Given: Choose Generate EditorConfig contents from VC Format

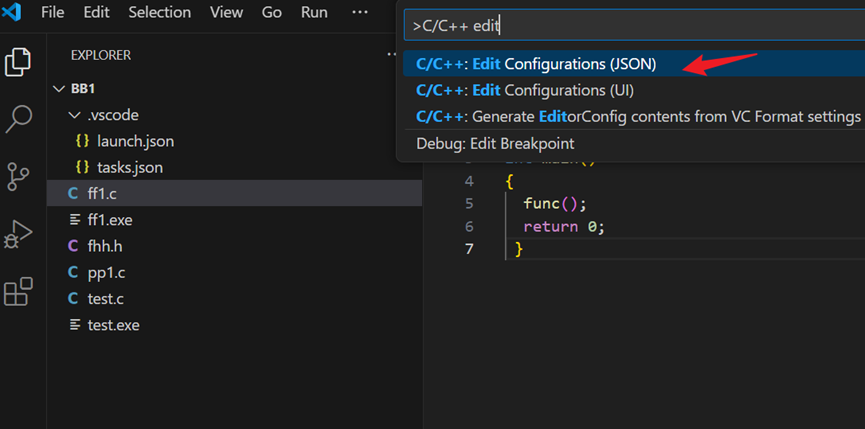Looking at the screenshot, I should [634, 117].
